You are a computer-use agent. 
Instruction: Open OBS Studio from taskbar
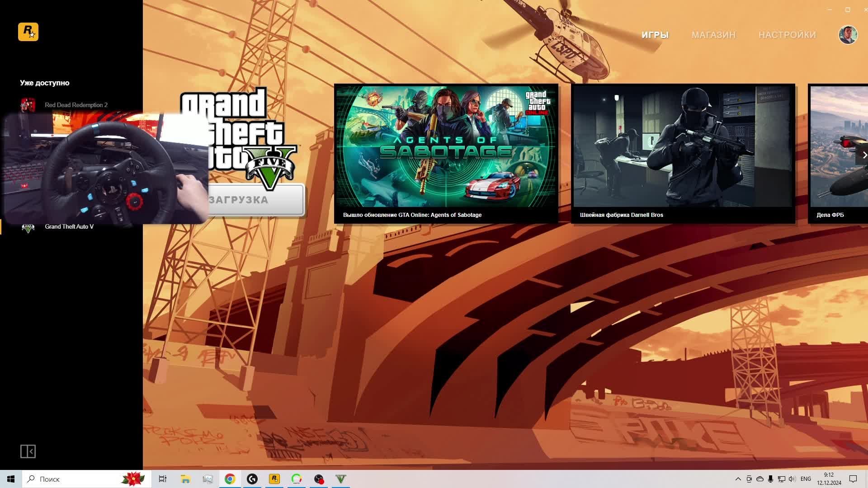coord(319,479)
